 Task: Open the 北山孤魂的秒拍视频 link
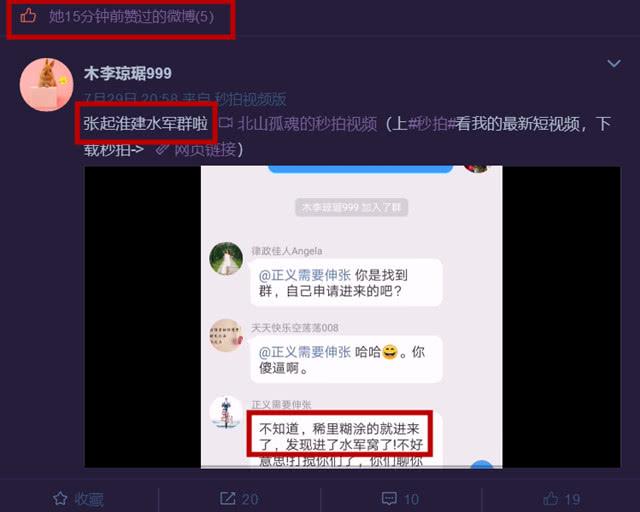[x=307, y=124]
